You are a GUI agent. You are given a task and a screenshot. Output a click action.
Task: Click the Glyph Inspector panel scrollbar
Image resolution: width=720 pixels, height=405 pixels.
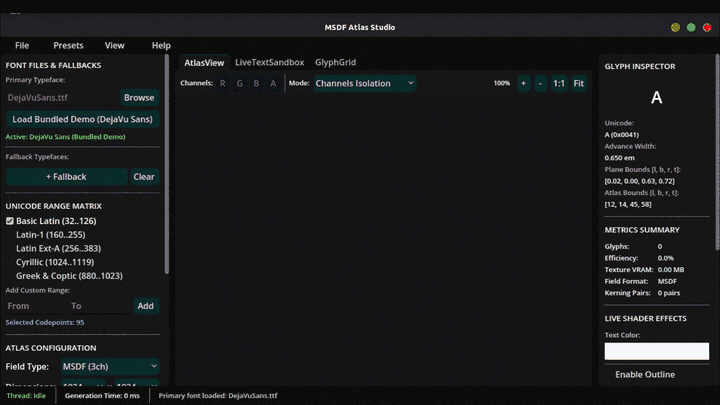pos(717,152)
